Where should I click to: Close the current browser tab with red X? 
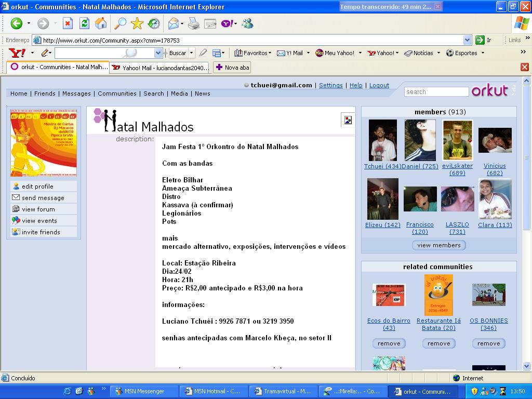525,67
